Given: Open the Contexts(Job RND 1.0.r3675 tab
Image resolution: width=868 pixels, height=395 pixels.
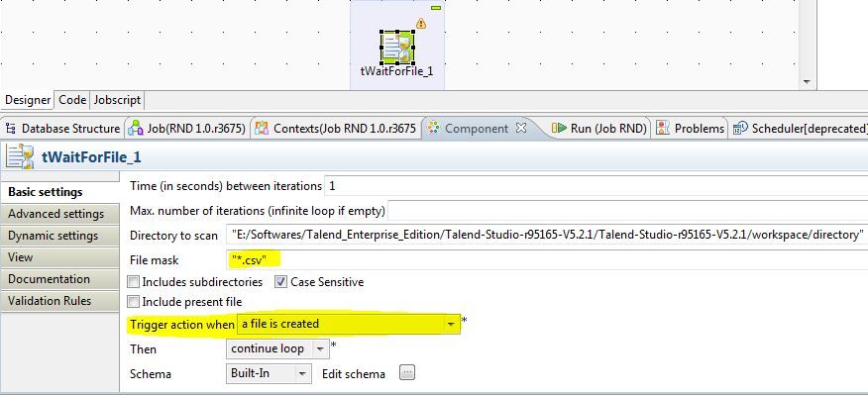Looking at the screenshot, I should click(x=336, y=129).
